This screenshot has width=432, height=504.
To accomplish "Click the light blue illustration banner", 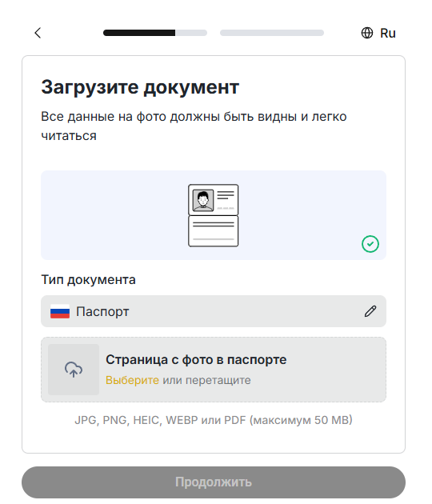I will (x=214, y=215).
